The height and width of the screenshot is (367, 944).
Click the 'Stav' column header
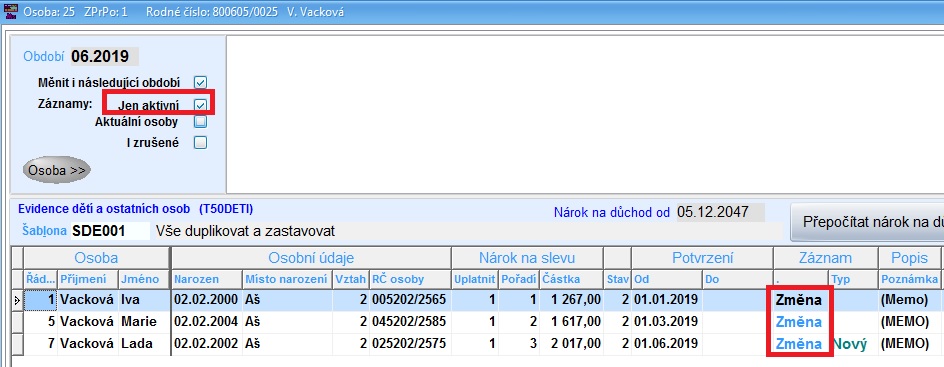[x=617, y=279]
